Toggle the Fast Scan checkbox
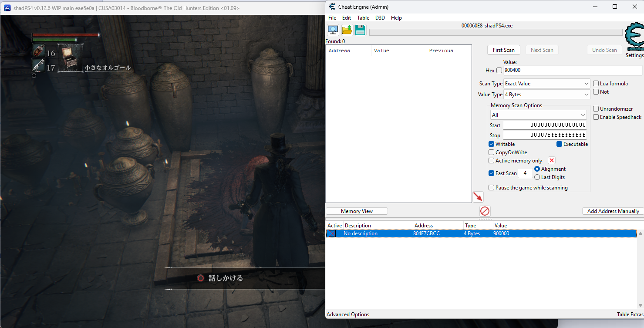The width and height of the screenshot is (644, 328). tap(491, 173)
